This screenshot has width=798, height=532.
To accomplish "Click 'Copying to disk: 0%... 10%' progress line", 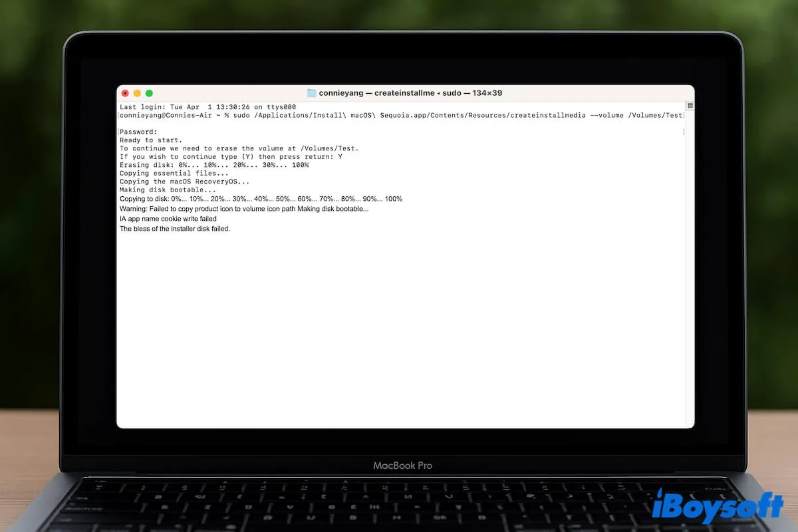I will click(261, 199).
